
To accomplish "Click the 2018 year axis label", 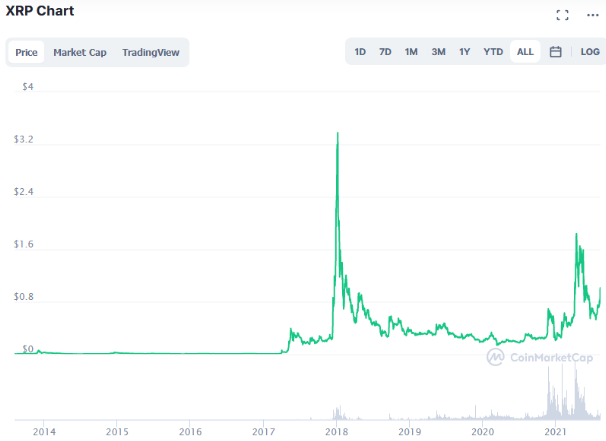I will pyautogui.click(x=337, y=432).
